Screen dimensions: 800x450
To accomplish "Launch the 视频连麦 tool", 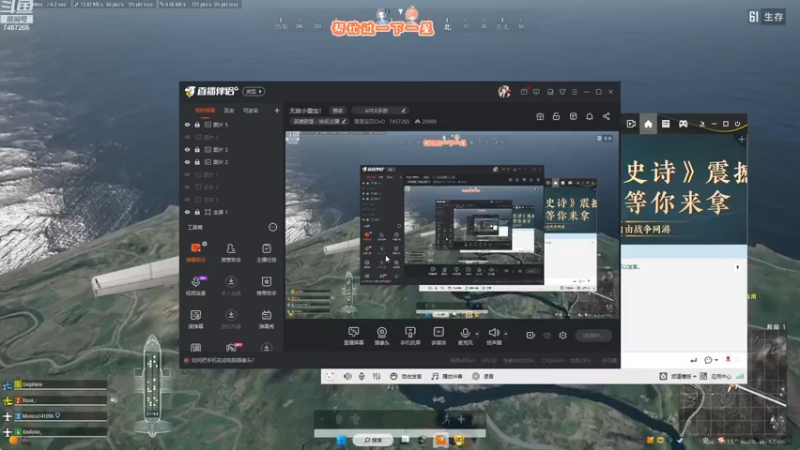I will [x=195, y=286].
